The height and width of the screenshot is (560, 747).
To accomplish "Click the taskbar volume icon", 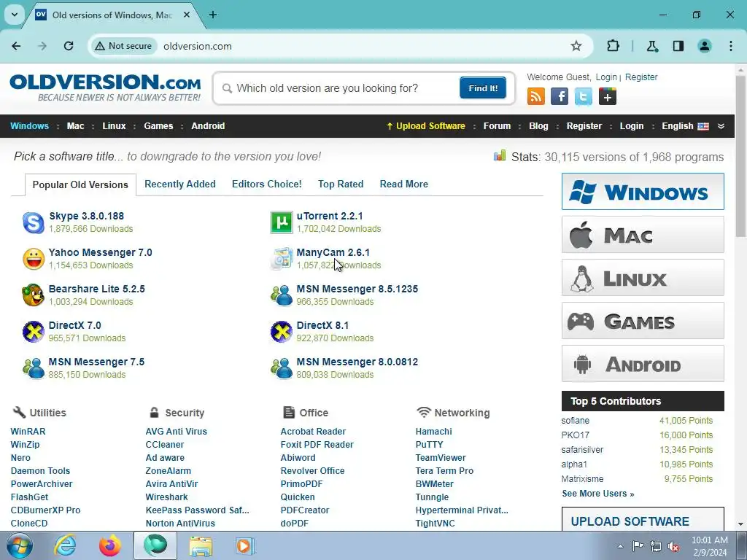I will 673,545.
